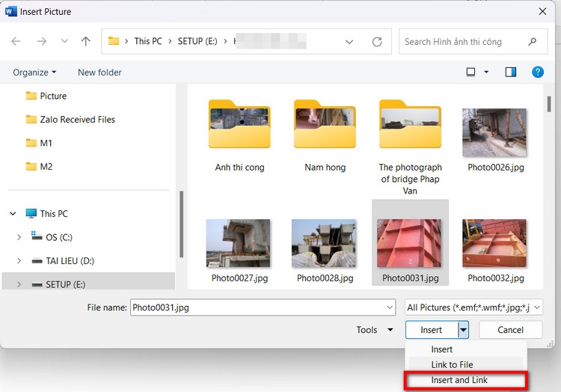The image size is (561, 392).
Task: Refresh the folder contents
Action: pyautogui.click(x=377, y=42)
